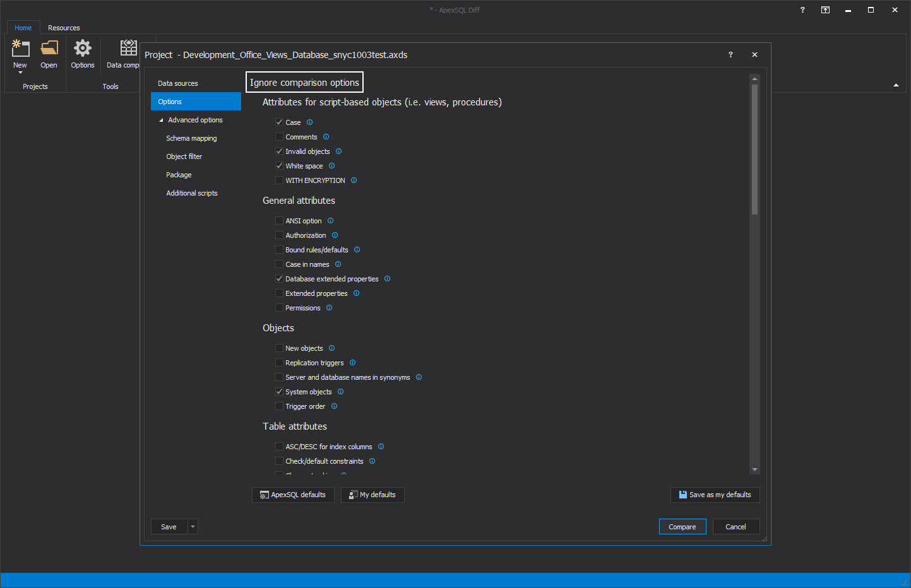The image size is (911, 588).
Task: Click info icon beside Permissions
Action: 329,308
